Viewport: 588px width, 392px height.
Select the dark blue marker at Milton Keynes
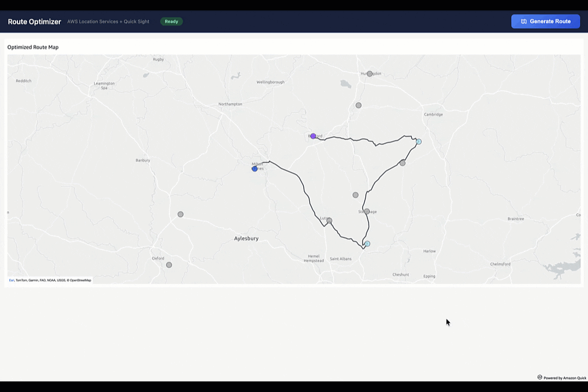pos(255,169)
